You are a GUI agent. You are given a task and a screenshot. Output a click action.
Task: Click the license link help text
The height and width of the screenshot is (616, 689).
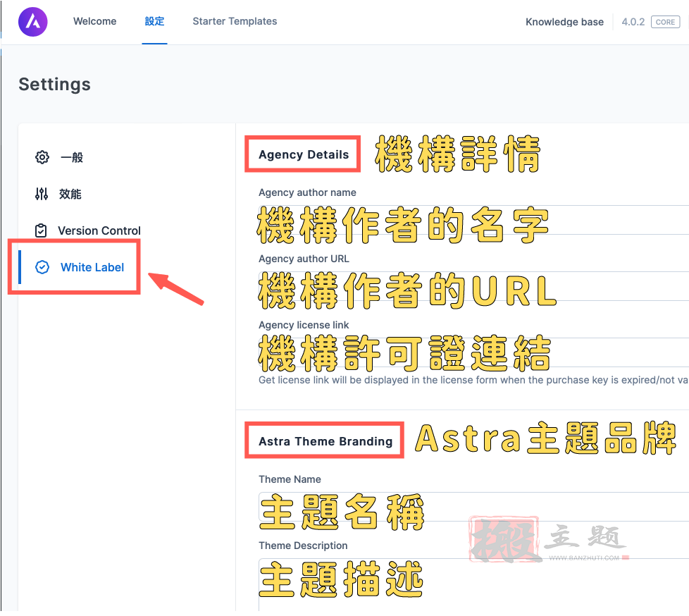click(x=473, y=380)
